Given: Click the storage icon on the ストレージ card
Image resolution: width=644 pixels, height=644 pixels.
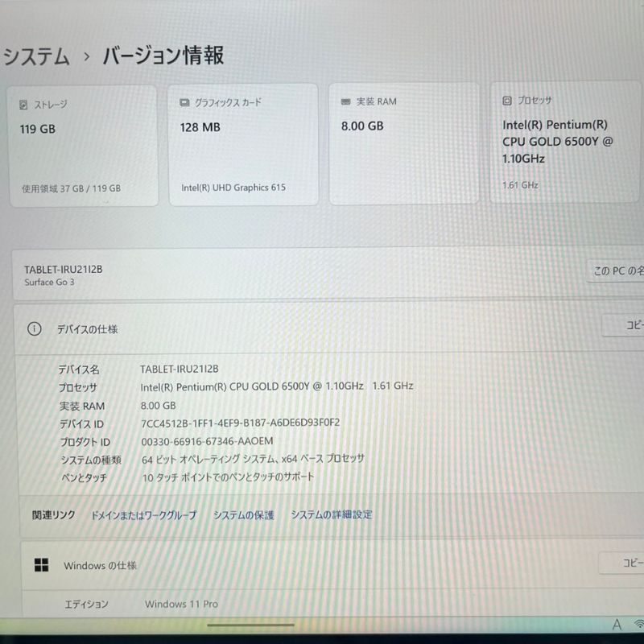Looking at the screenshot, I should [23, 105].
